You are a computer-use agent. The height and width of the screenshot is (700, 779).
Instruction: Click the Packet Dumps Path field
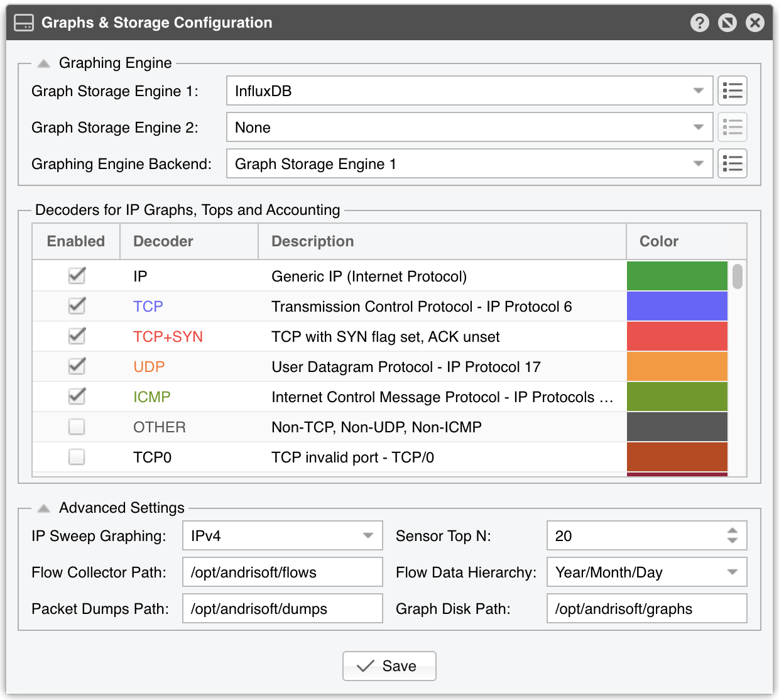pos(282,609)
